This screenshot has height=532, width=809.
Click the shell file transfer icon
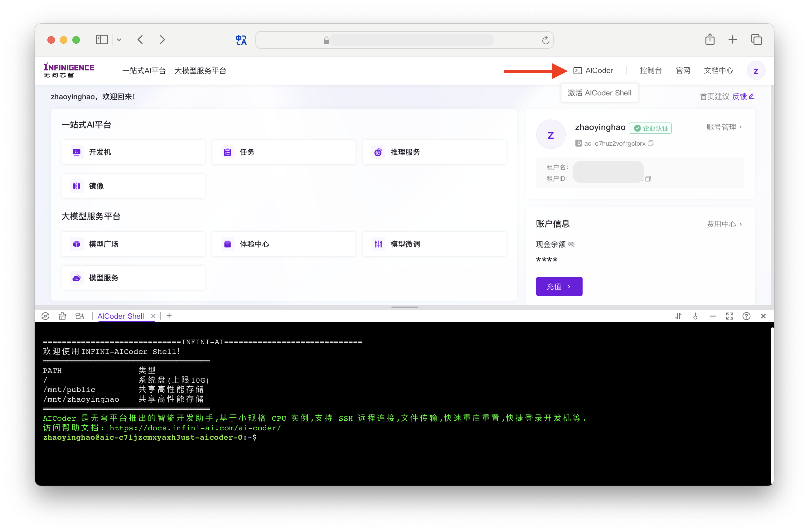tap(80, 316)
